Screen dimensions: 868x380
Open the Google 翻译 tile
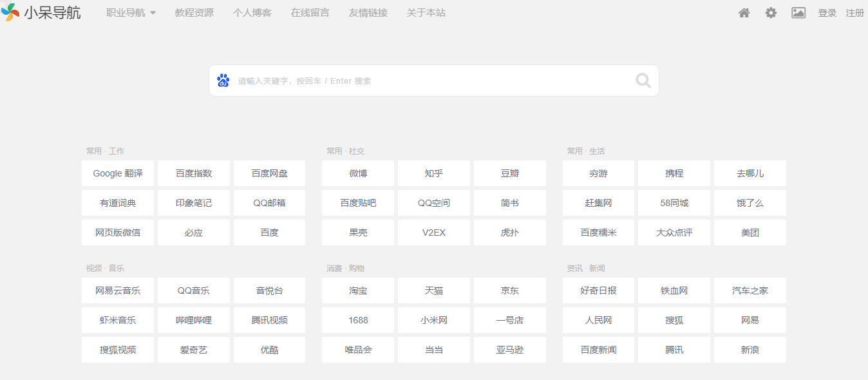click(x=118, y=173)
